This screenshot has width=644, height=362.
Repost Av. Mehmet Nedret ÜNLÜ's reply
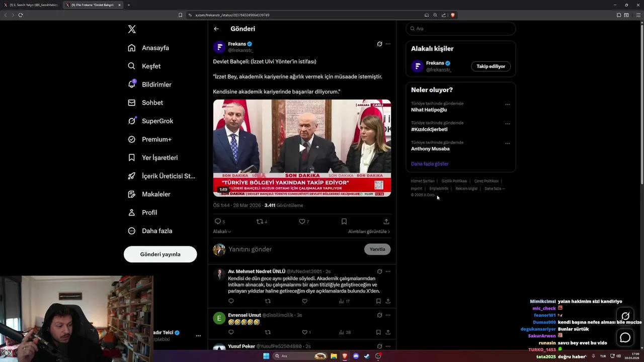coord(268,301)
